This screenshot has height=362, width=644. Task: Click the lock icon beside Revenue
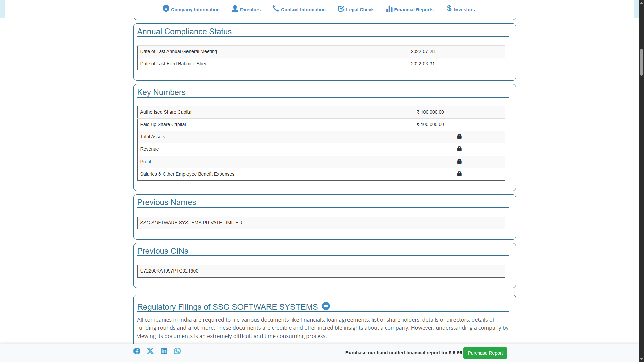tap(459, 149)
